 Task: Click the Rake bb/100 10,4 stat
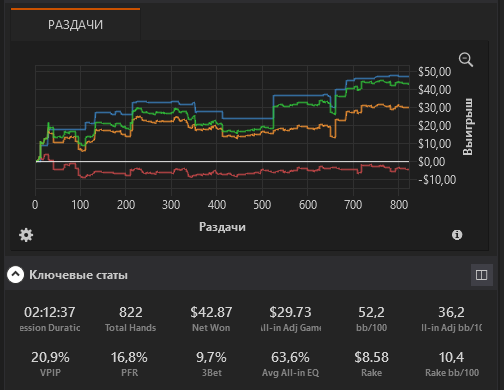(x=452, y=364)
